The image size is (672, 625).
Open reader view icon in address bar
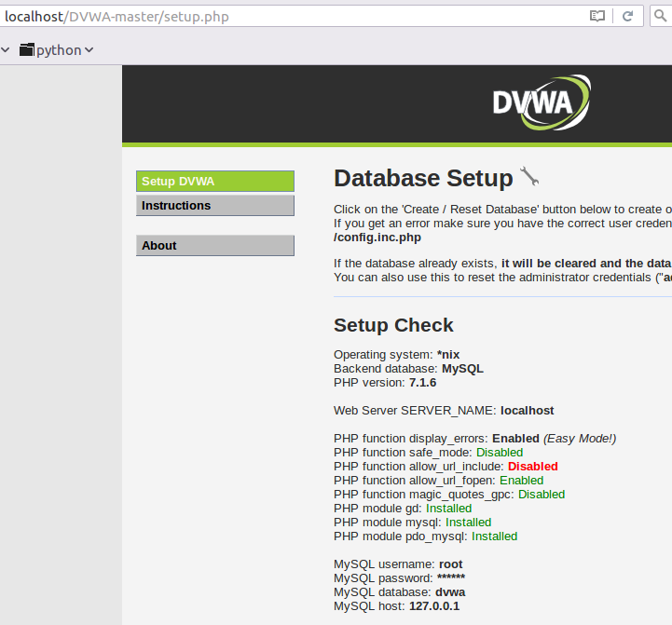click(x=597, y=16)
